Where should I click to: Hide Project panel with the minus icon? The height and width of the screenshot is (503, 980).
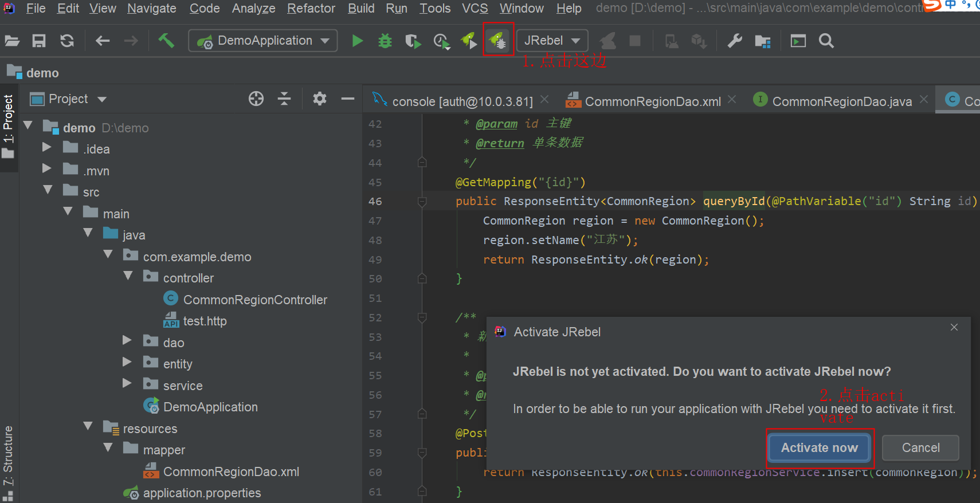348,99
